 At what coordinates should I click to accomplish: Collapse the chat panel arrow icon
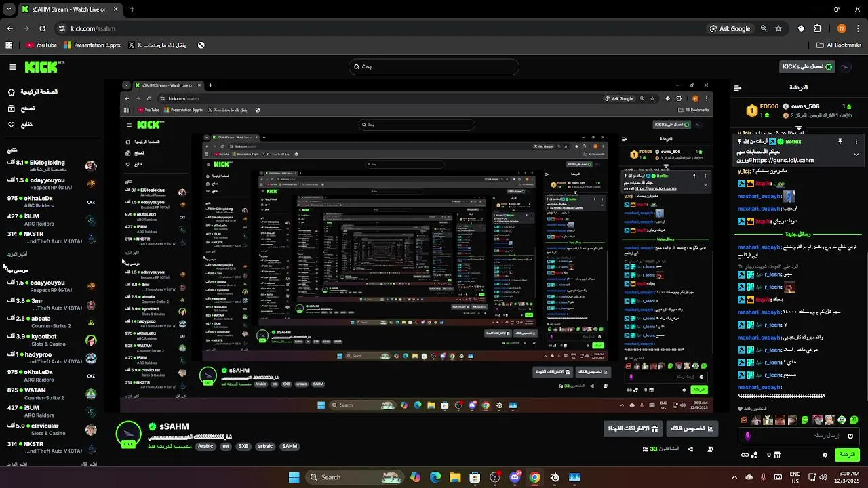click(x=738, y=87)
